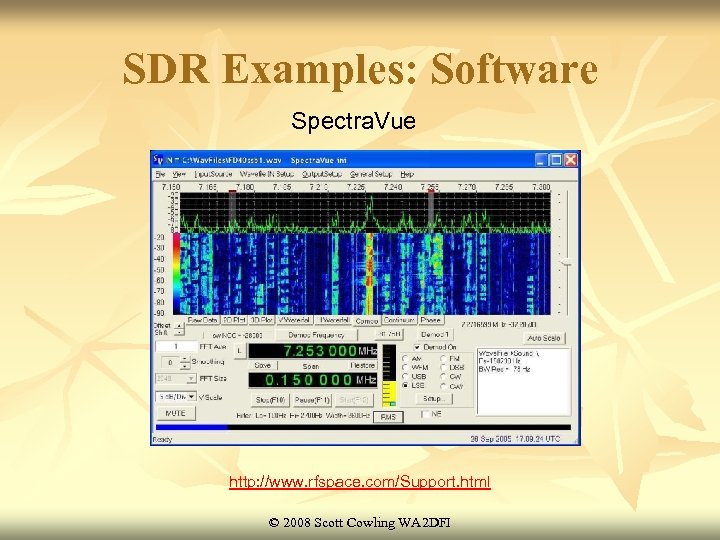
Task: Decrease the Smoothing stepper value
Action: (185, 366)
